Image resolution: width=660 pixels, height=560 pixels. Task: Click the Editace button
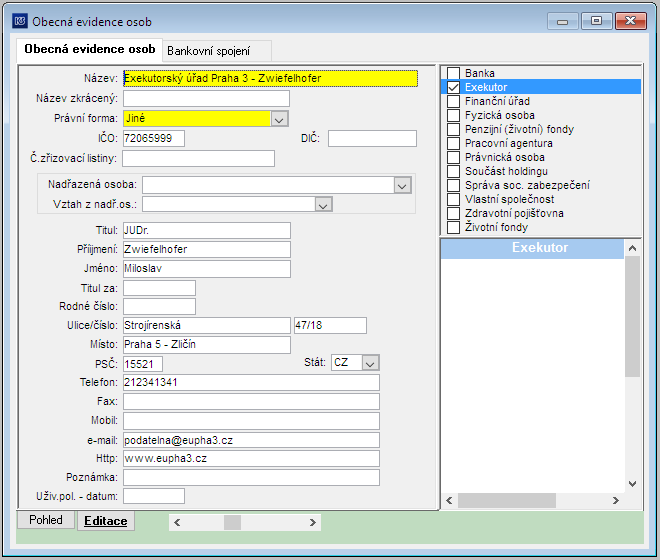[106, 521]
